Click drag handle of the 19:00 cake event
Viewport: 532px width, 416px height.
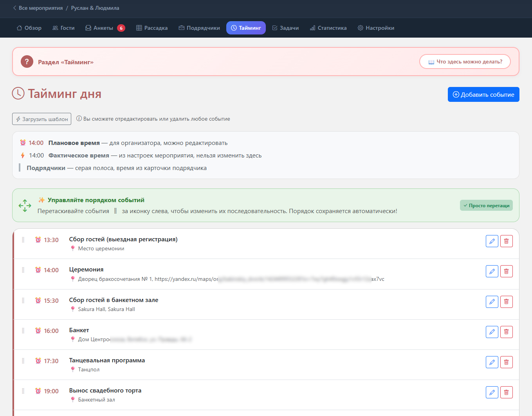(x=23, y=391)
